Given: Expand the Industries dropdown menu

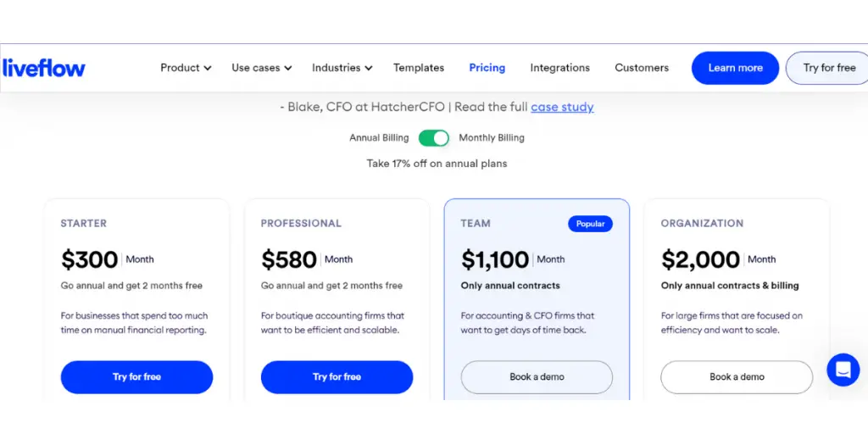Looking at the screenshot, I should click(x=342, y=68).
